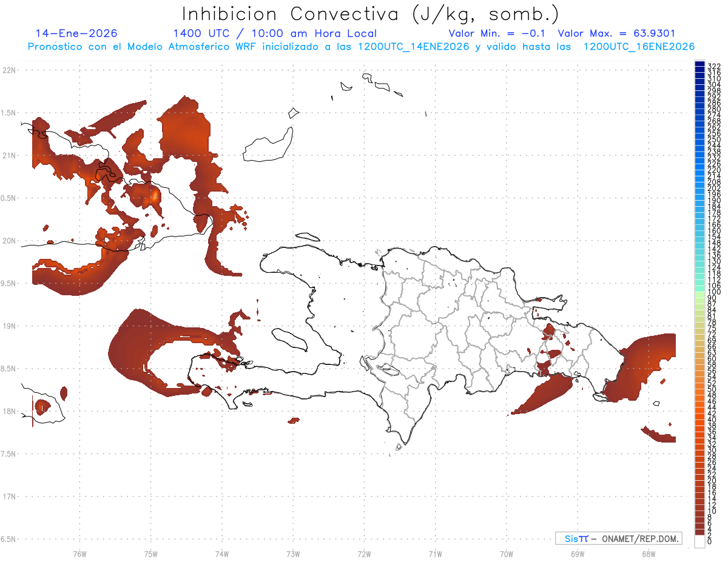This screenshot has width=728, height=562.
Task: Click the dark navy swatch at colorbar top
Action: pos(699,64)
